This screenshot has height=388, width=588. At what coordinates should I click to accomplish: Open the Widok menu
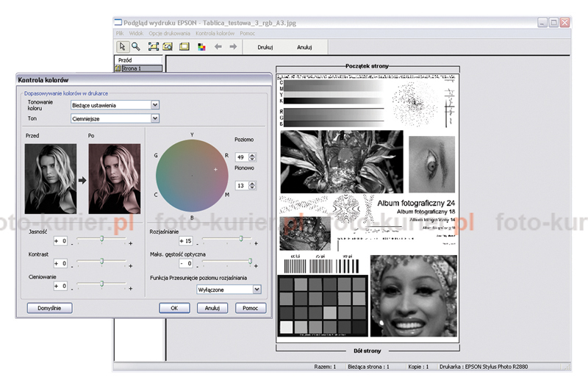coord(136,34)
